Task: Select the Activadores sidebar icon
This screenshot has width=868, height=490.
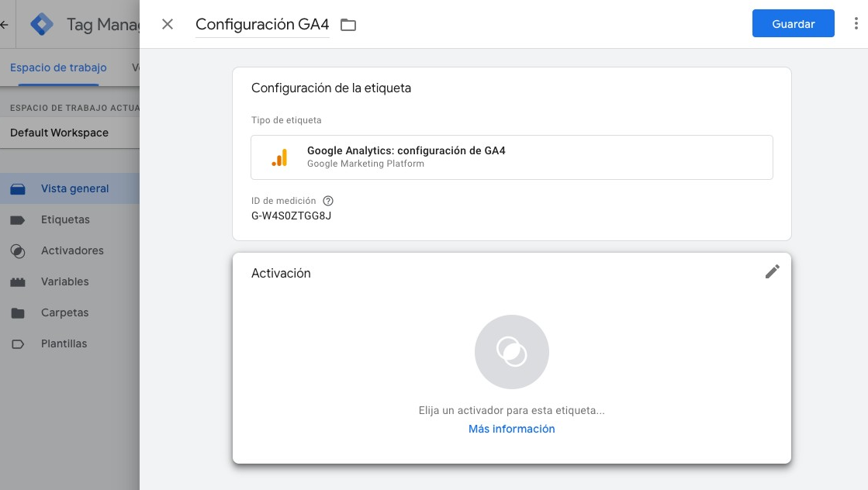Action: click(x=19, y=250)
